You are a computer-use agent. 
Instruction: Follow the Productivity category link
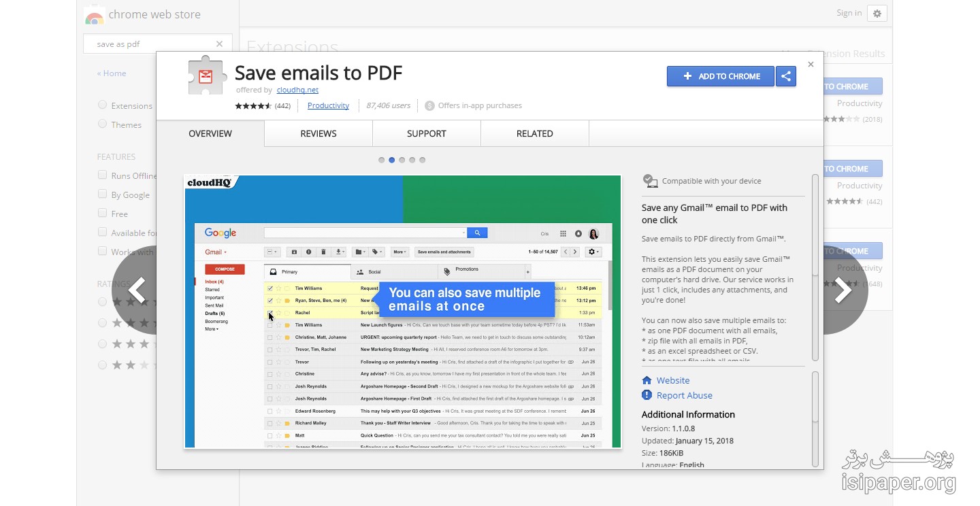(x=328, y=105)
